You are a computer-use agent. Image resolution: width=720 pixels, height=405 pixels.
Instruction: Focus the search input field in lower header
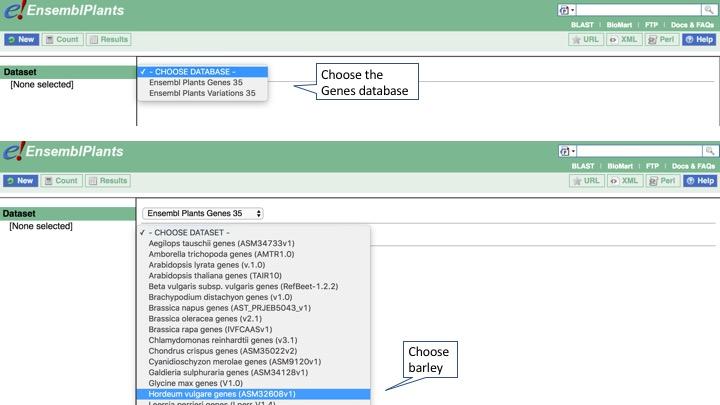[640, 151]
